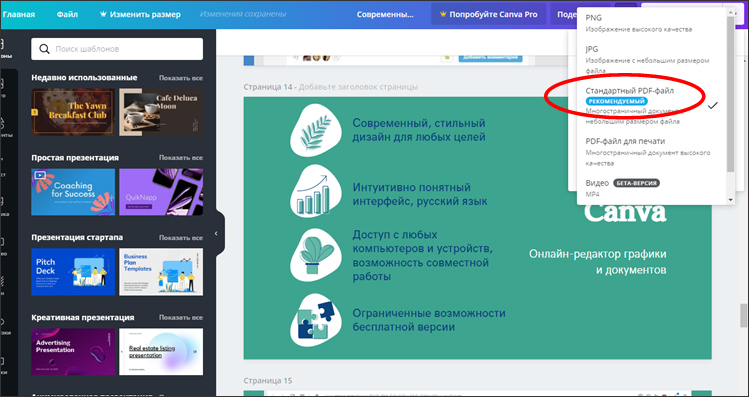
Task: Show all Простая презентация templates
Action: pyautogui.click(x=181, y=158)
